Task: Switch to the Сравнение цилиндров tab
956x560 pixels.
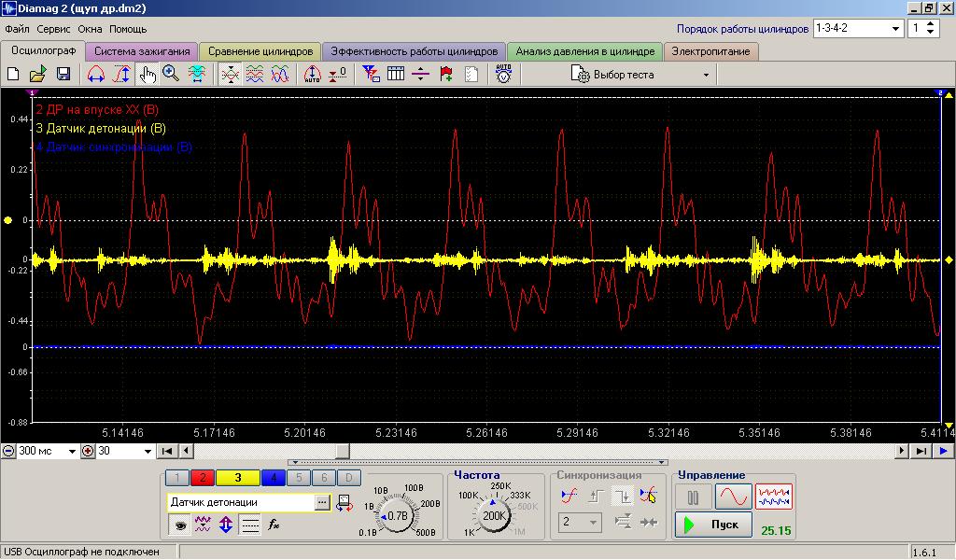Action: click(x=260, y=51)
